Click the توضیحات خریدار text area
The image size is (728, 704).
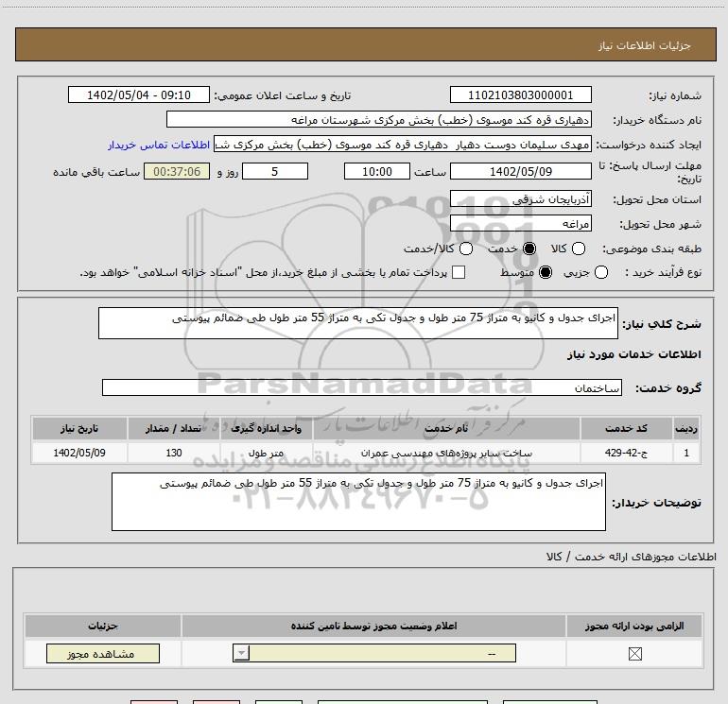pyautogui.click(x=358, y=502)
